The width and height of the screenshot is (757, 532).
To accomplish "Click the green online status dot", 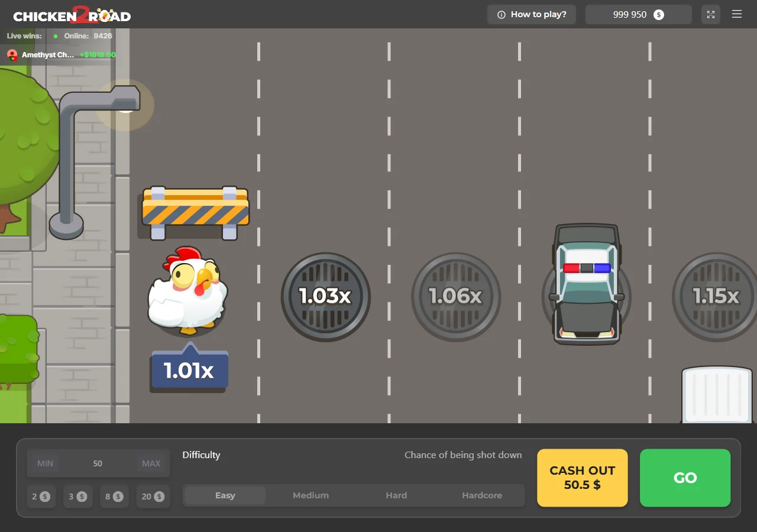I will coord(56,36).
